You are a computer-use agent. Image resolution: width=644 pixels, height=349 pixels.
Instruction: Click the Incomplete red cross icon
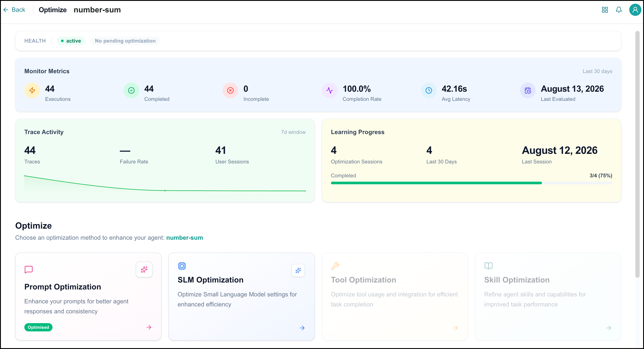[230, 90]
